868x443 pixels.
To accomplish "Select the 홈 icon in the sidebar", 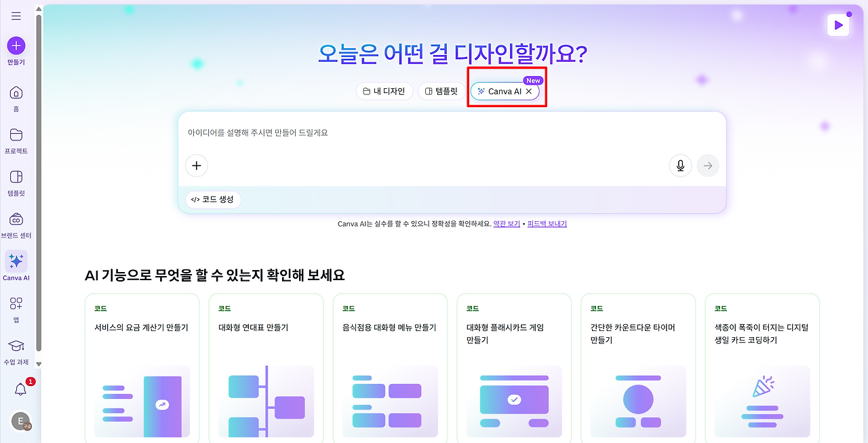I will pos(15,93).
